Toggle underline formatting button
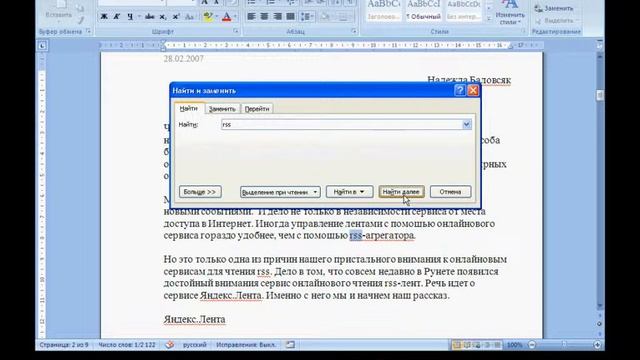 click(130, 17)
